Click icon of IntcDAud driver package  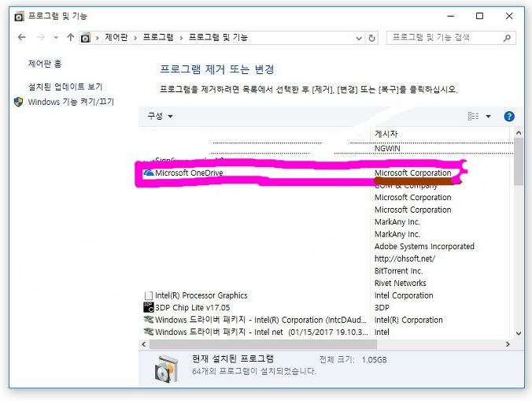(149, 319)
